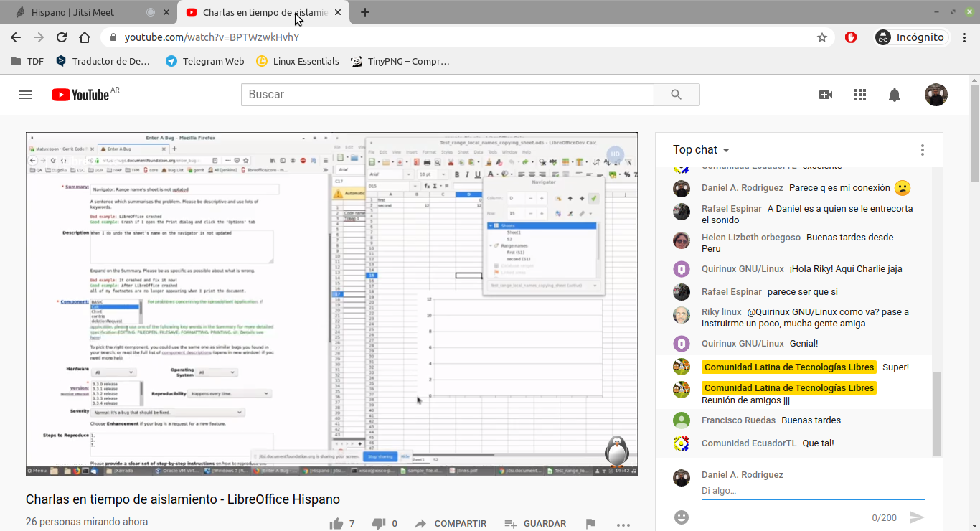Expand the Top chat dropdown

pos(701,149)
